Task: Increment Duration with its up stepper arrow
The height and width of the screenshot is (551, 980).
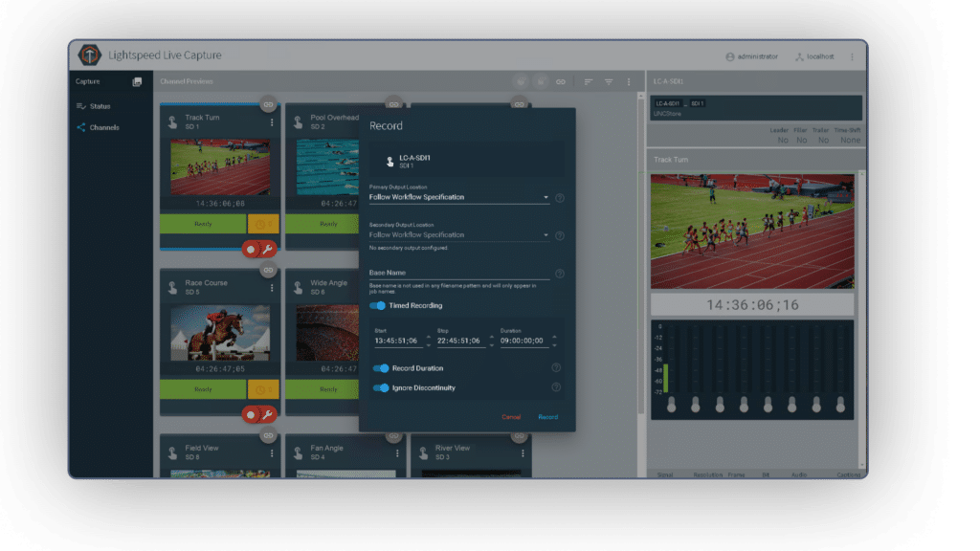Action: 554,336
